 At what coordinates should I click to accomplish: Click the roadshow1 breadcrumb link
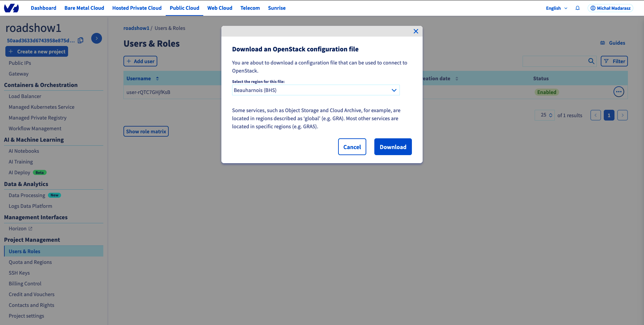tap(136, 28)
